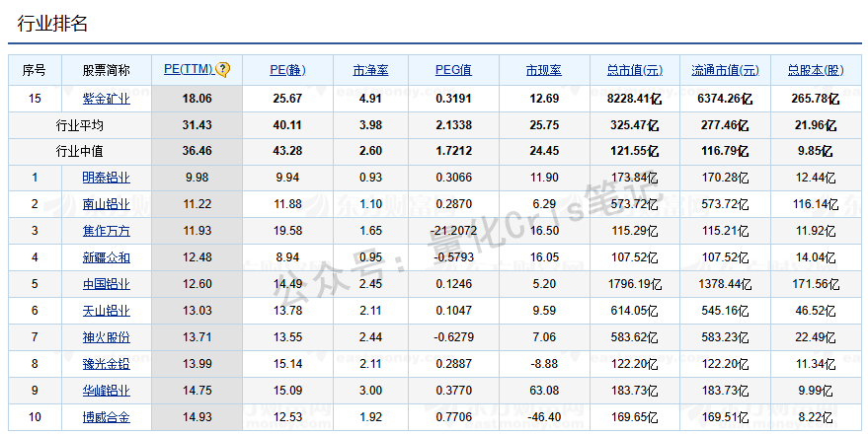Select industry average PEG 2.1338
Screen dimensions: 868x435
454,125
